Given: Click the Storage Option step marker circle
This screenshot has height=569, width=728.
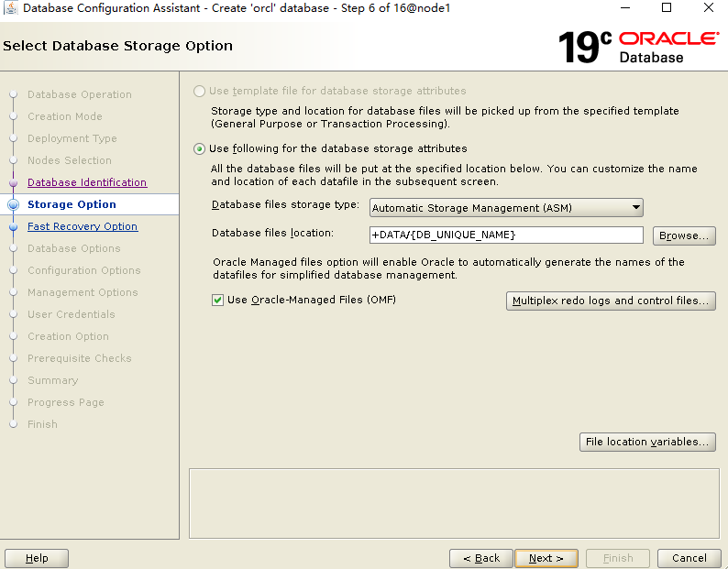Looking at the screenshot, I should 14,204.
